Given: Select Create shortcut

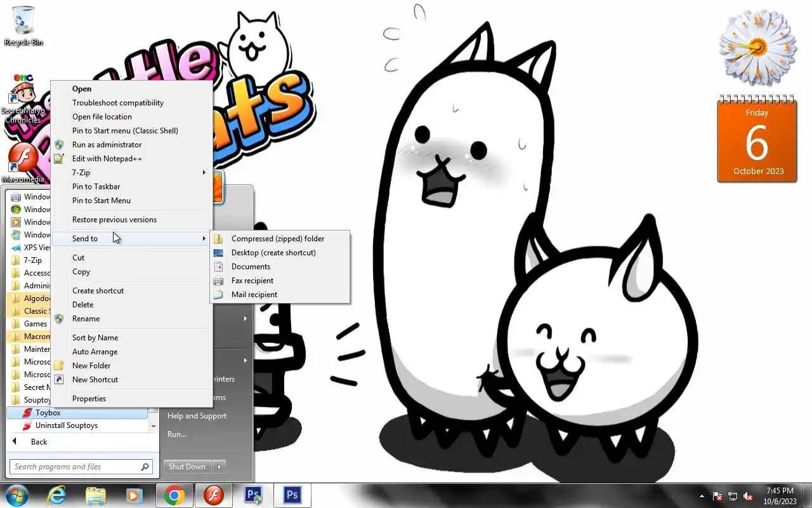Looking at the screenshot, I should tap(131, 291).
